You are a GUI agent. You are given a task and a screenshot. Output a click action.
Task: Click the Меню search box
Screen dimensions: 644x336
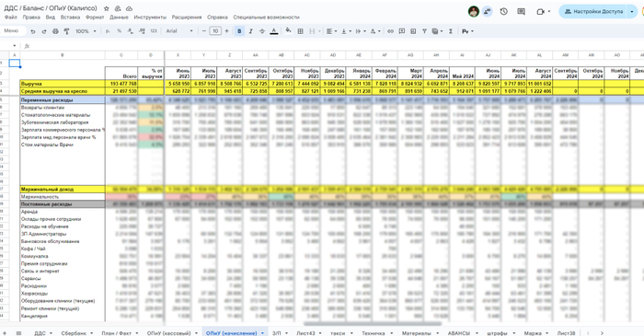point(13,30)
